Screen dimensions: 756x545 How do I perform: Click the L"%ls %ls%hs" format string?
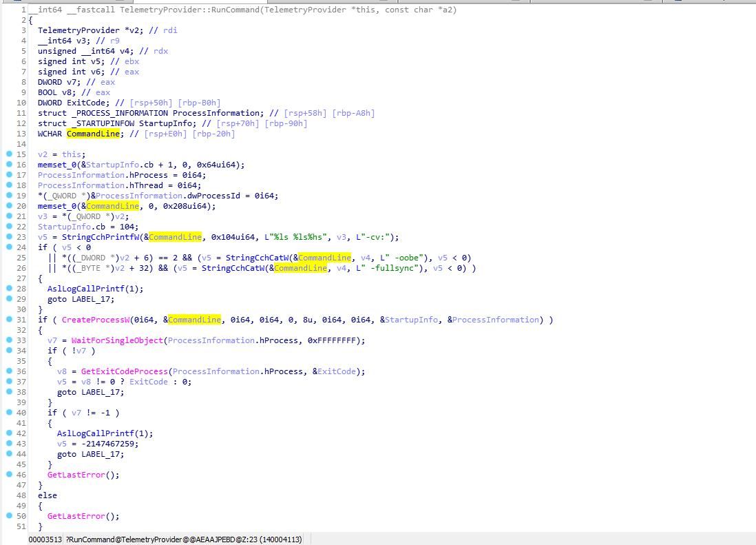pyautogui.click(x=295, y=237)
